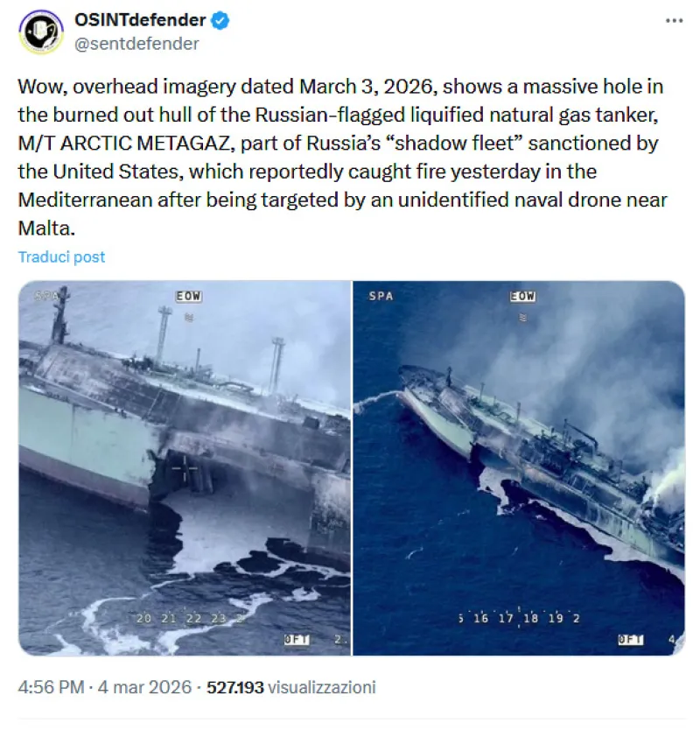
Task: Click the EOW label in right image
Action: (522, 297)
